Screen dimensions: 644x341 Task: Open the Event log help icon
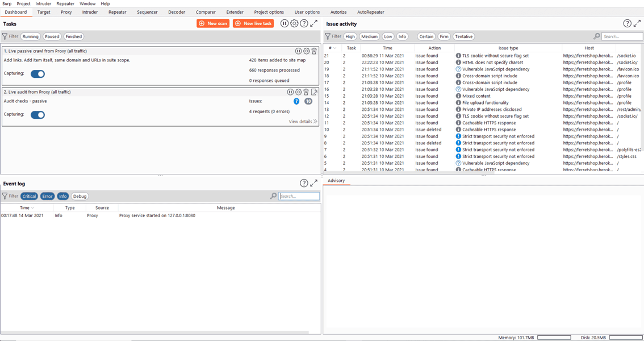[x=304, y=183]
